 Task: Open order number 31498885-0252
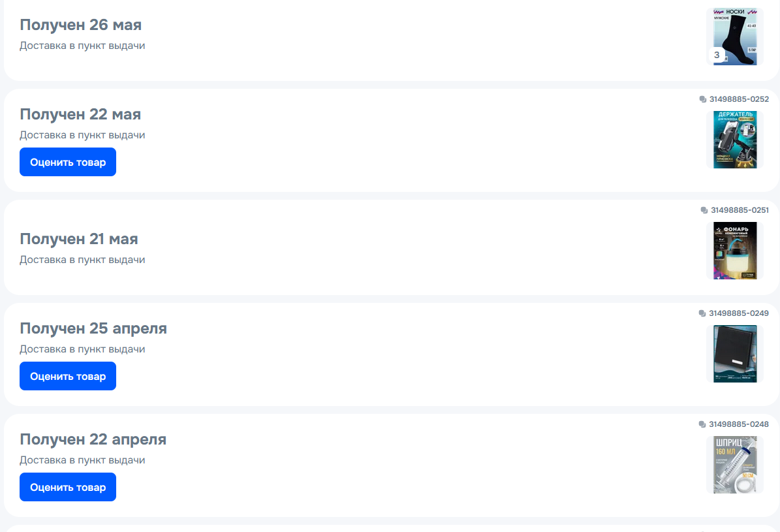[739, 99]
